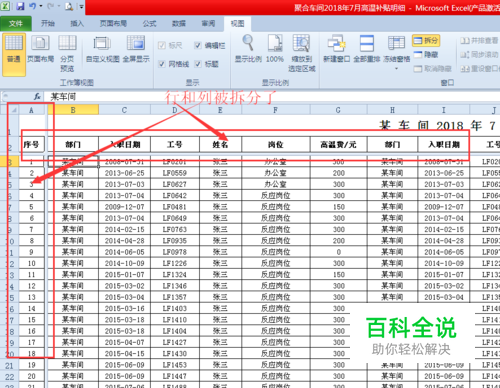Switch to the 插入 (Insert) ribbon tab

pos(77,23)
